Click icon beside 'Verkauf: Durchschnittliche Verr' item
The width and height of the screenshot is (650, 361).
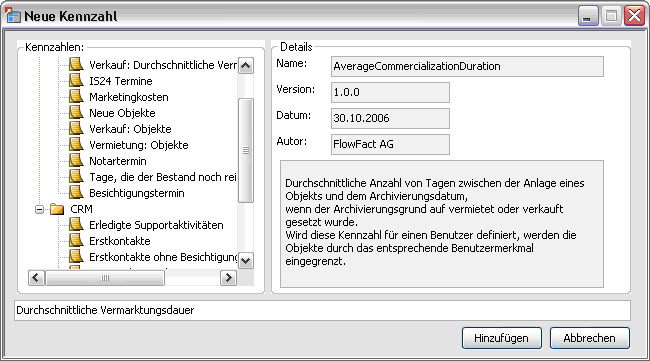click(76, 64)
